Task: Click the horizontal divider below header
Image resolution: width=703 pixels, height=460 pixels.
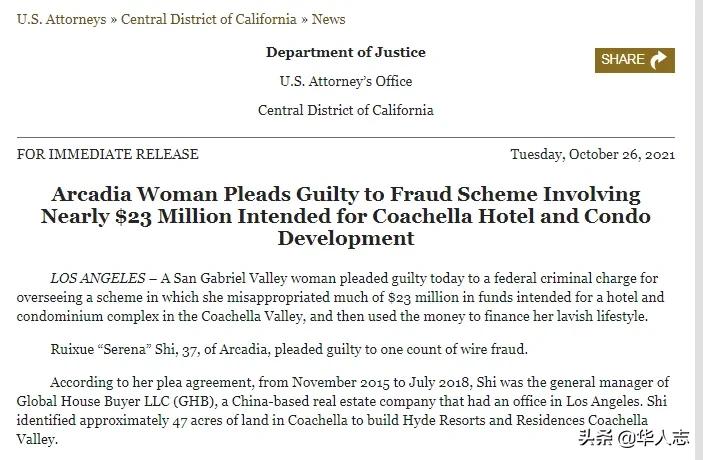Action: pos(346,138)
